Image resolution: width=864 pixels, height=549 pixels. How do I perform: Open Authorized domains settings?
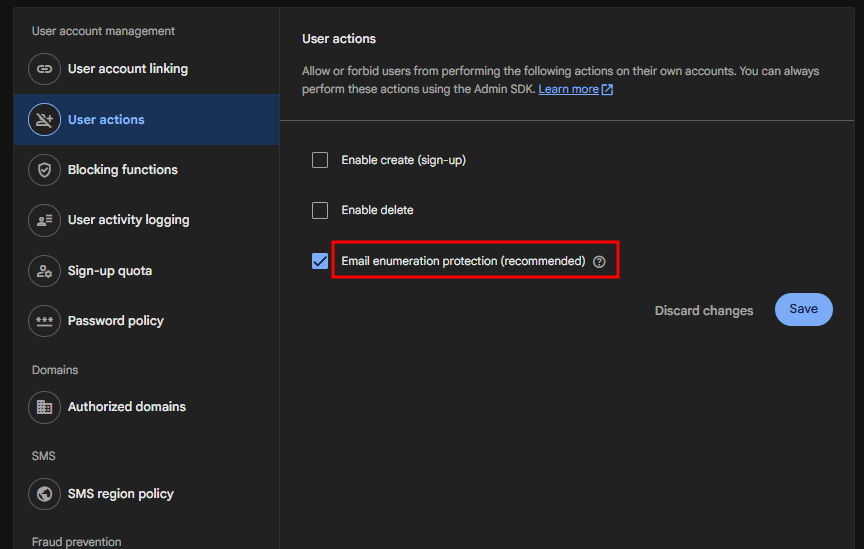(147, 407)
